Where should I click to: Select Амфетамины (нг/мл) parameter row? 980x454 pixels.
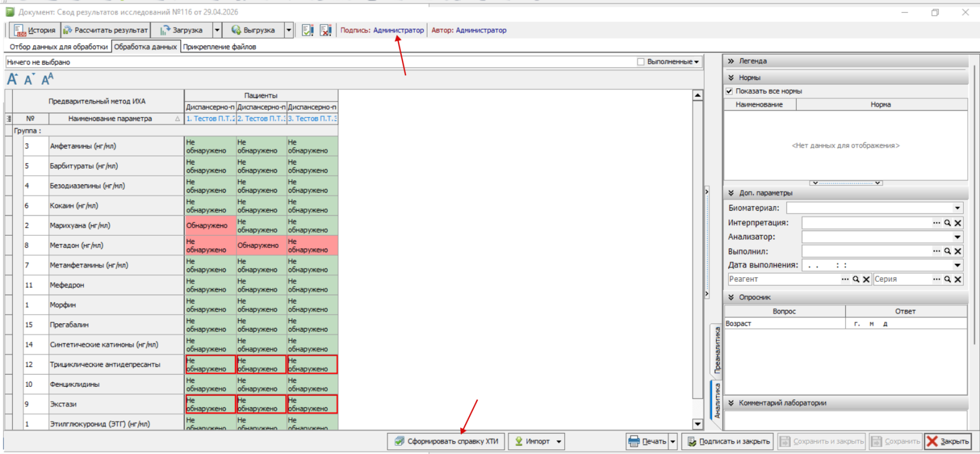pos(116,146)
